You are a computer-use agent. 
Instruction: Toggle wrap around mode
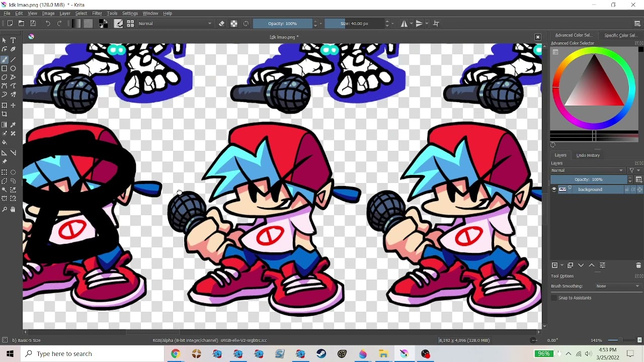(x=436, y=24)
